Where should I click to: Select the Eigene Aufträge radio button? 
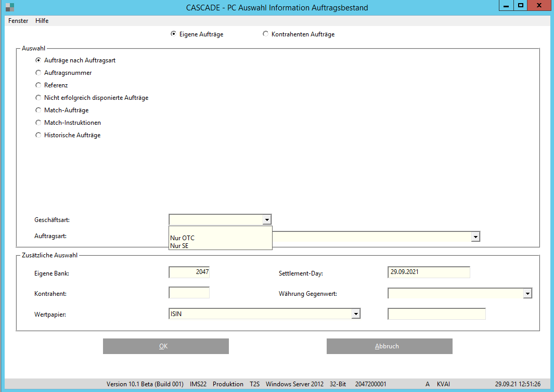click(173, 34)
